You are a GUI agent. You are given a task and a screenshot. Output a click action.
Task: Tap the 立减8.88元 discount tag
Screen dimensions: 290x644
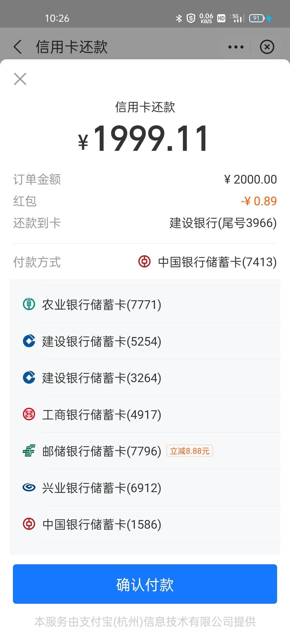[x=190, y=451]
